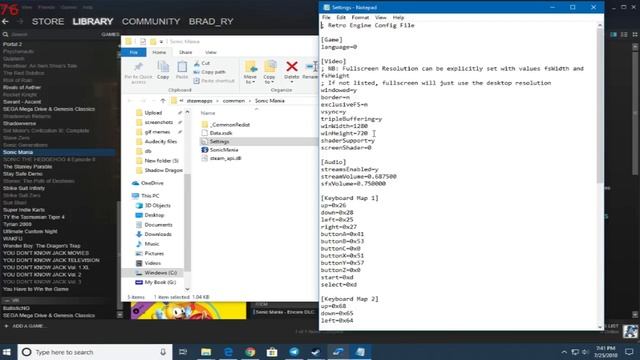The height and width of the screenshot is (360, 640).
Task: Place cursor on the winWidth=1280 line
Action: click(344, 126)
